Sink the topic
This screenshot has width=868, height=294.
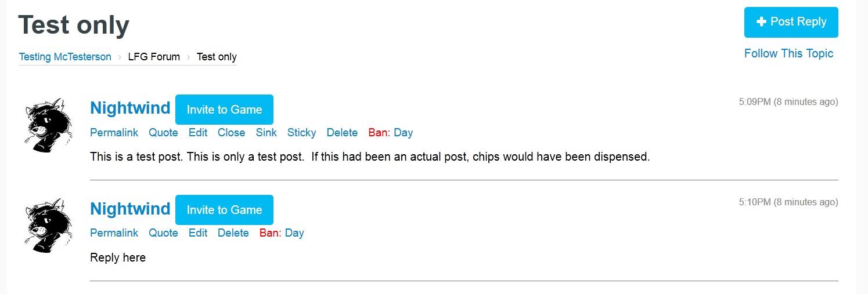coord(266,133)
